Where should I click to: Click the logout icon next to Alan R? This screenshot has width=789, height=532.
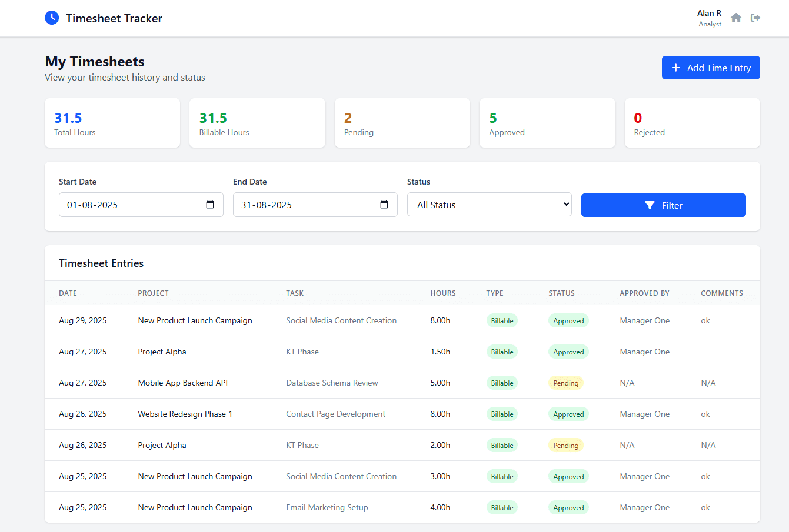[x=755, y=18]
